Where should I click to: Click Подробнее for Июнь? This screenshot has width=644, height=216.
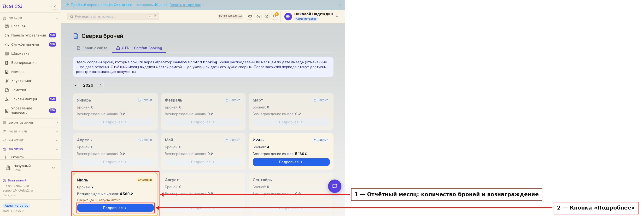[291, 162]
